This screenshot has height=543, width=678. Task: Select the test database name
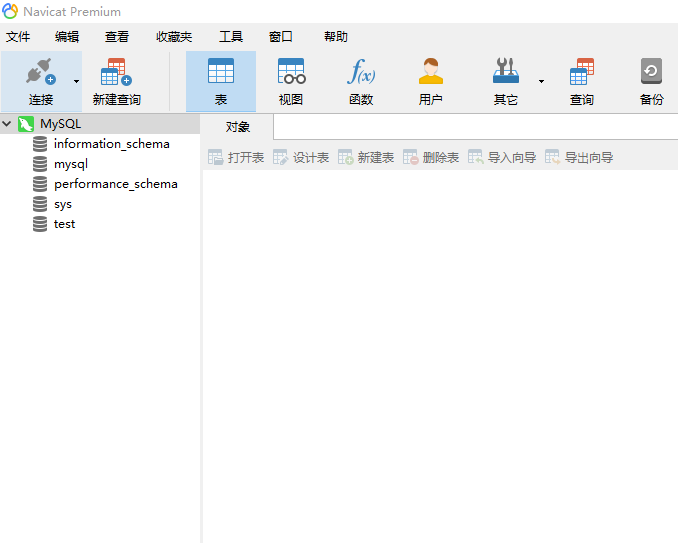tap(64, 224)
